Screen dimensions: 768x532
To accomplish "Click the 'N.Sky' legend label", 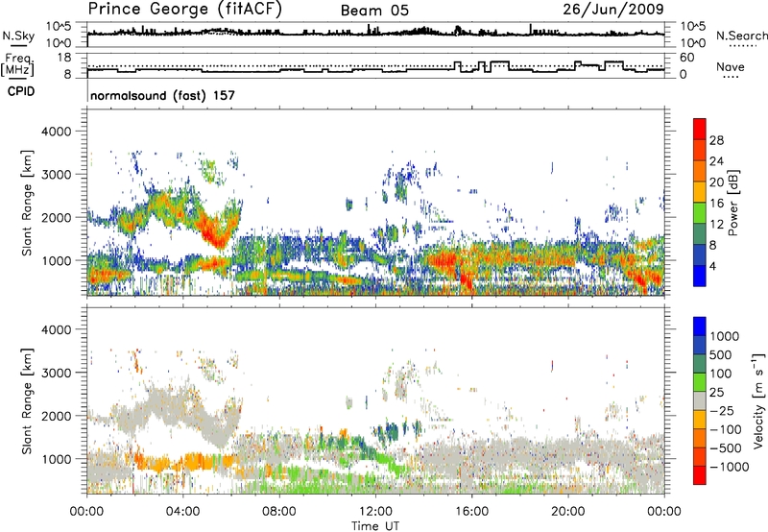I will click(x=18, y=36).
